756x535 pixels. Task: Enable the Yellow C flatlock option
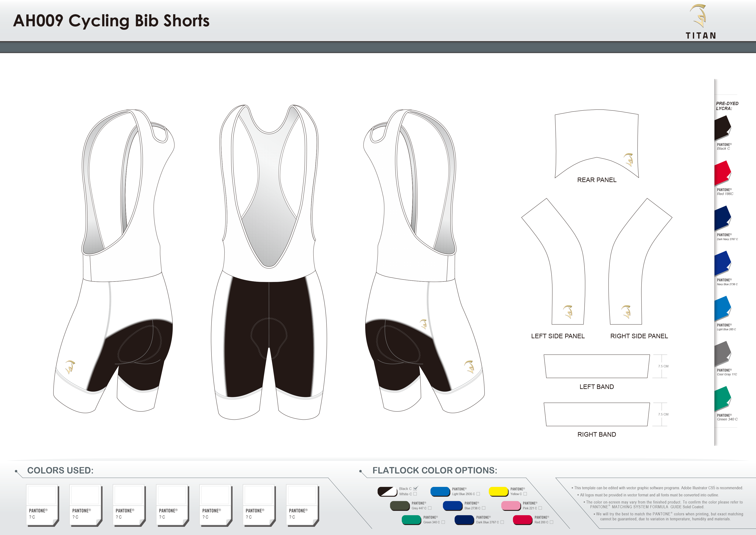[x=525, y=494]
